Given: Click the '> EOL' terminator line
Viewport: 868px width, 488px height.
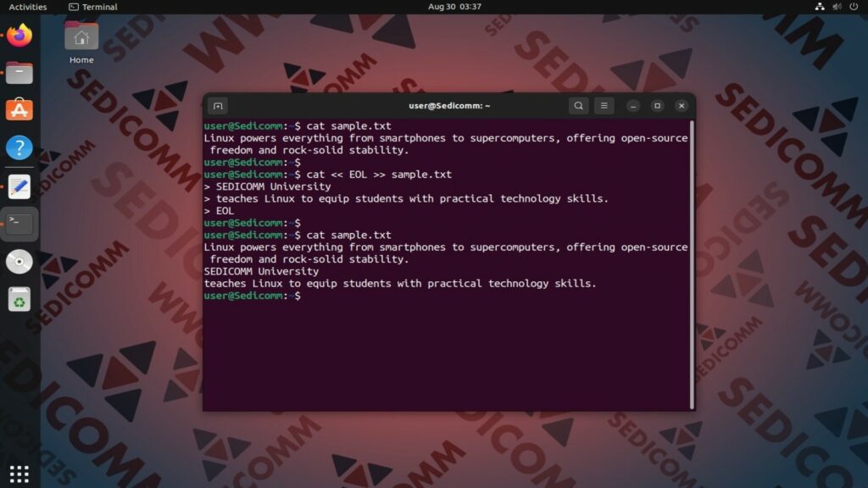Looking at the screenshot, I should (220, 211).
